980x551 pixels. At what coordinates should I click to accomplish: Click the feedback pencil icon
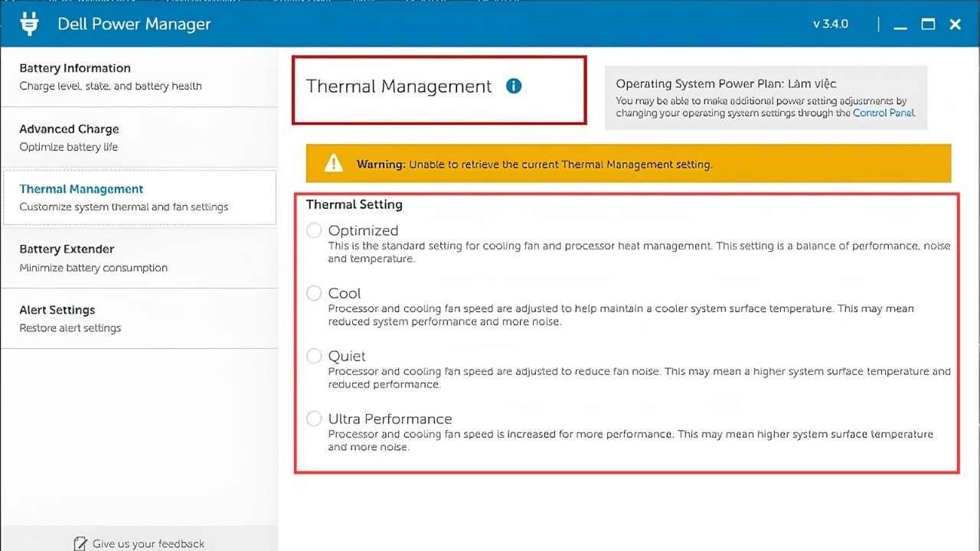tap(80, 543)
